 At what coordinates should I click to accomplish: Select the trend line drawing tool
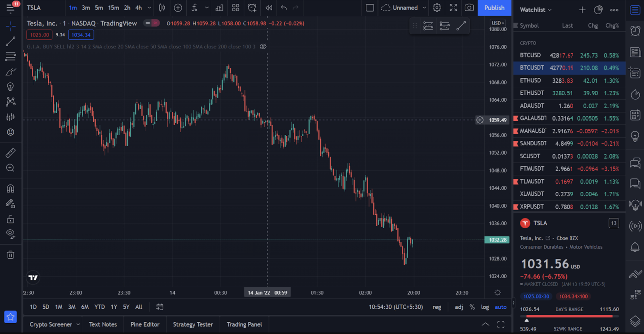(10, 41)
